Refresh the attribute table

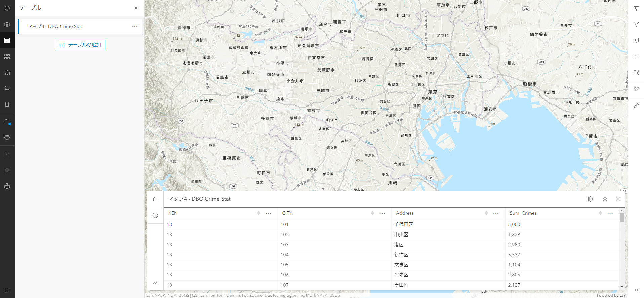[x=155, y=215]
